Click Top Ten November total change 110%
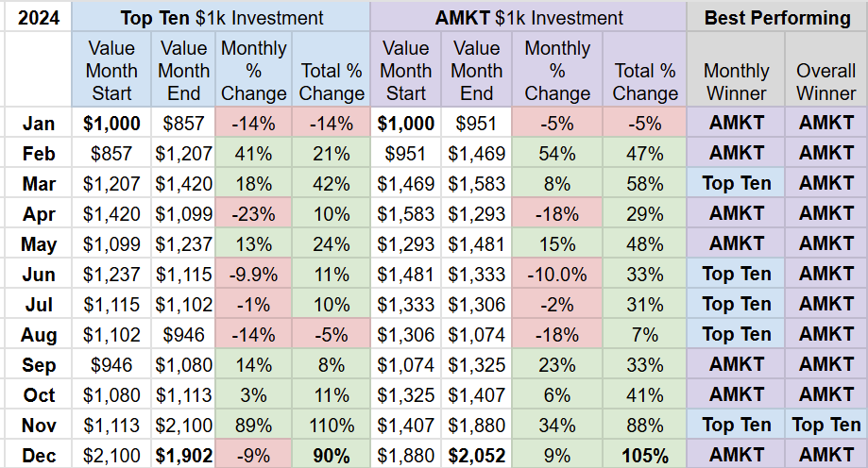Viewport: 868px width, 468px height. [331, 426]
